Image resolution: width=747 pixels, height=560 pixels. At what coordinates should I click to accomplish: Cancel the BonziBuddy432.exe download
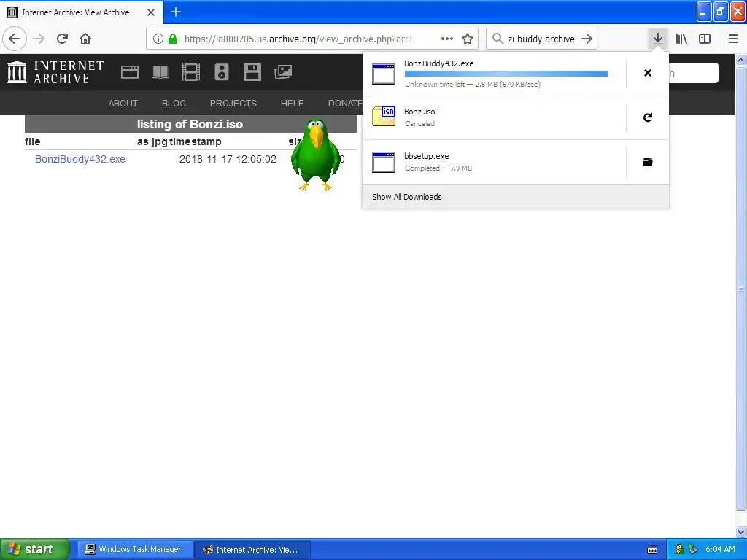[x=648, y=73]
